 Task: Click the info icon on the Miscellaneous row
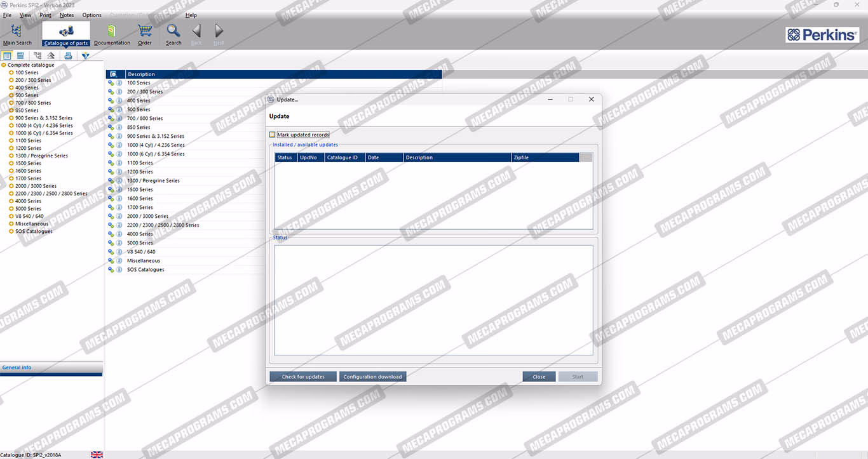[119, 260]
